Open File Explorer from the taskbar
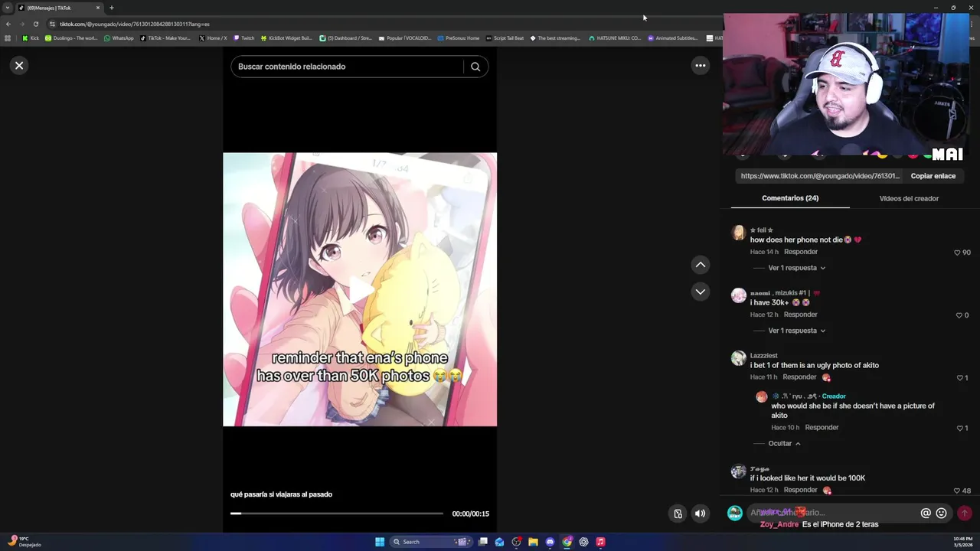Screen dimensions: 980x551 point(533,542)
